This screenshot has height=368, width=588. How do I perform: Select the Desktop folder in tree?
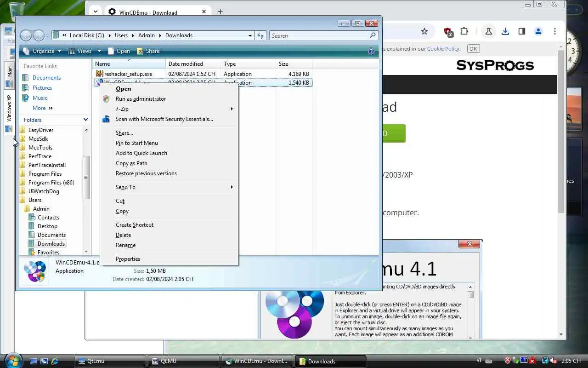[47, 226]
